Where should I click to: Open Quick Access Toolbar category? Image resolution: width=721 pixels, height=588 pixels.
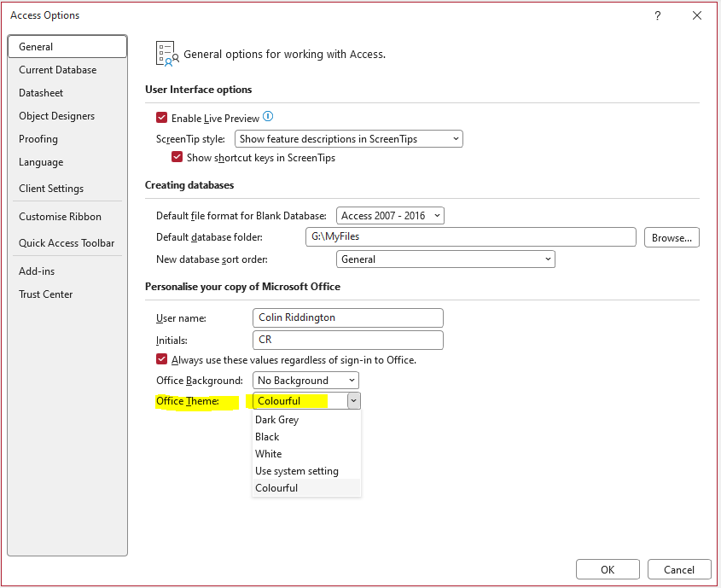[67, 243]
